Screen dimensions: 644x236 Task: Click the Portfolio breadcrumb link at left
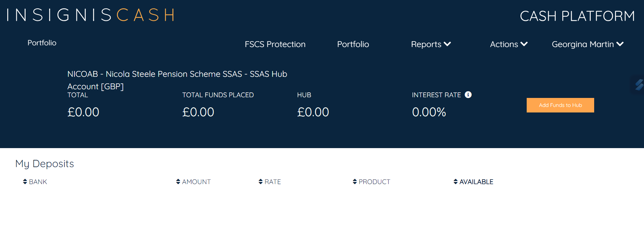pos(42,43)
